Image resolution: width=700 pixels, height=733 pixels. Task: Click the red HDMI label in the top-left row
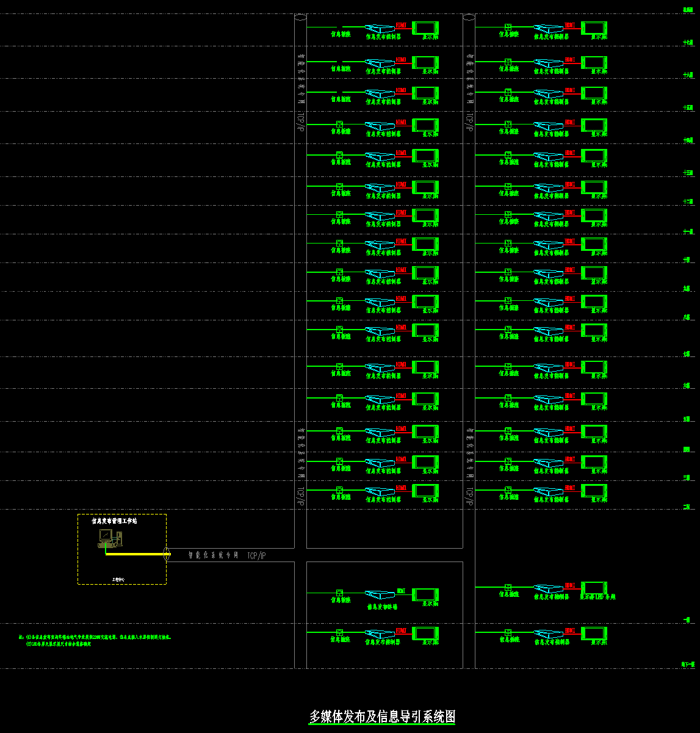click(401, 25)
